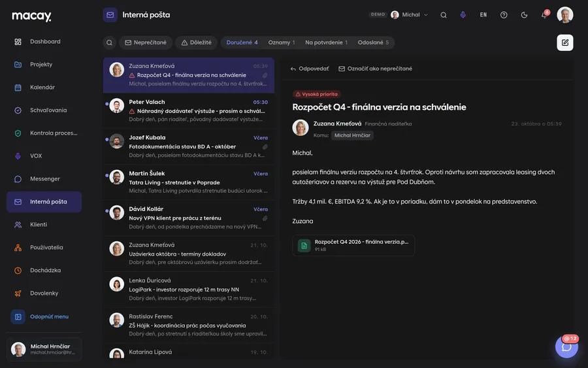The height and width of the screenshot is (368, 588).
Task: Open Dovolenky vacations section
Action: (44, 293)
